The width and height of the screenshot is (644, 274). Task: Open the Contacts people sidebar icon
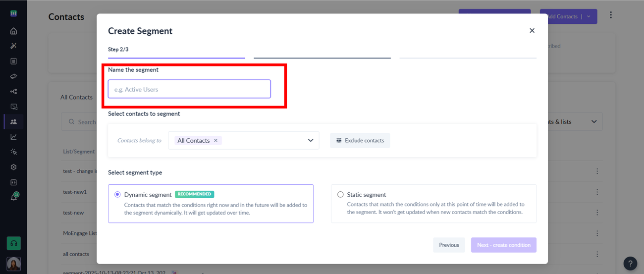[x=13, y=122]
